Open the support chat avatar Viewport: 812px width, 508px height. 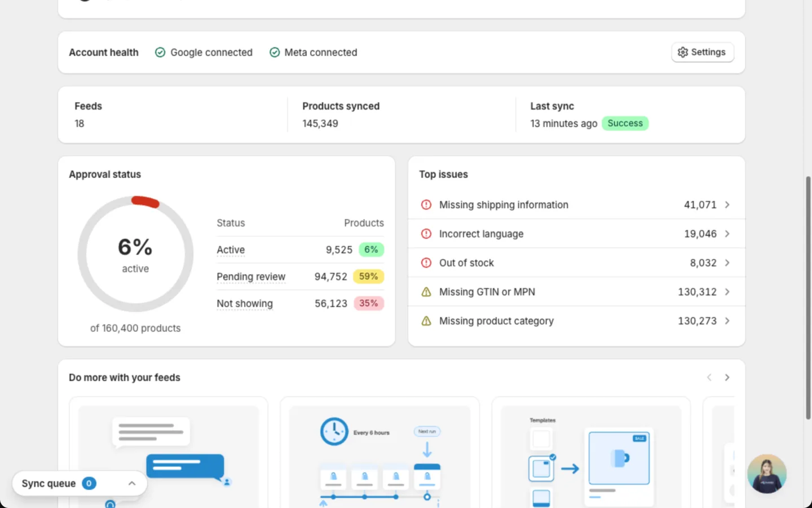pos(767,474)
